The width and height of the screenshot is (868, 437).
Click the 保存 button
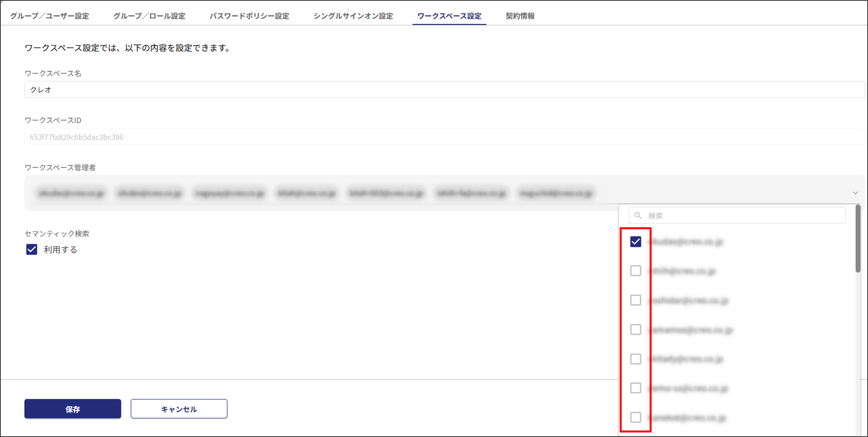(x=73, y=409)
